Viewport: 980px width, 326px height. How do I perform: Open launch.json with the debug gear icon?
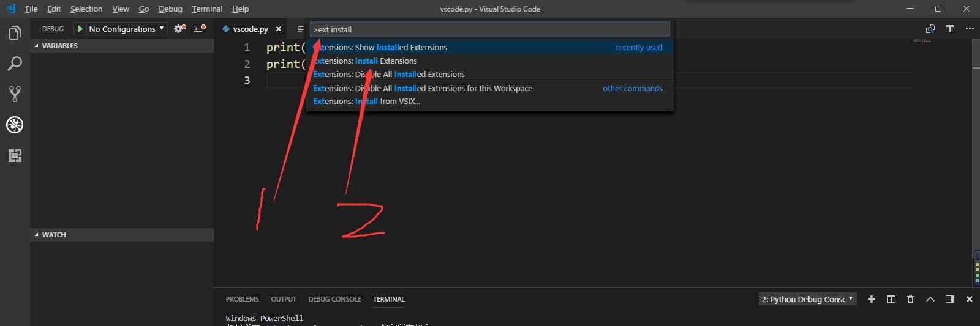pyautogui.click(x=179, y=29)
